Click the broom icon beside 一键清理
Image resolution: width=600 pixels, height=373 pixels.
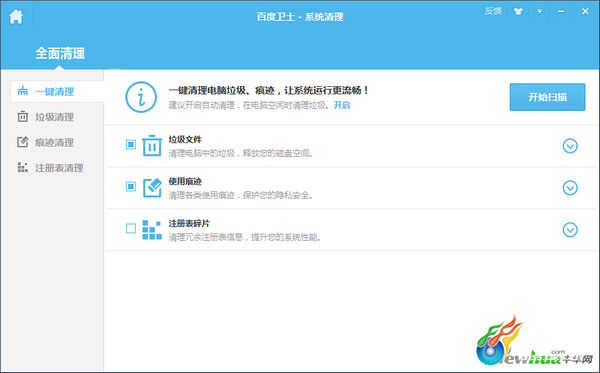23,91
